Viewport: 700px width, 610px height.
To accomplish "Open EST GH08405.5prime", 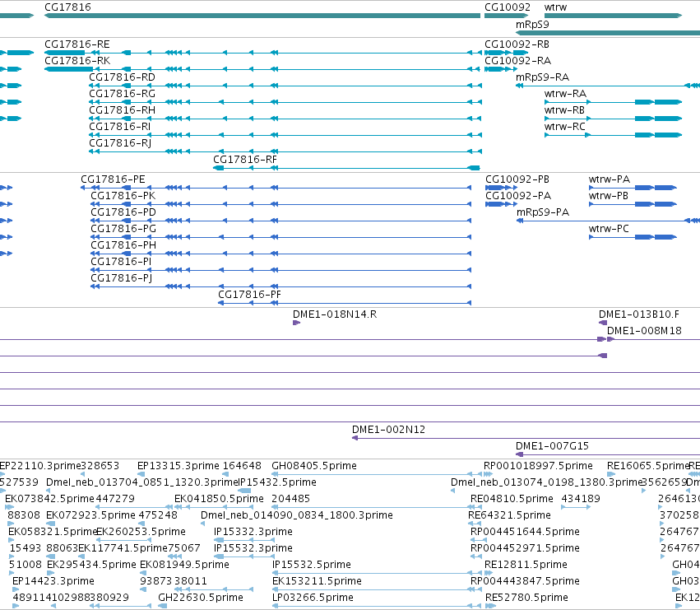I will (x=314, y=466).
